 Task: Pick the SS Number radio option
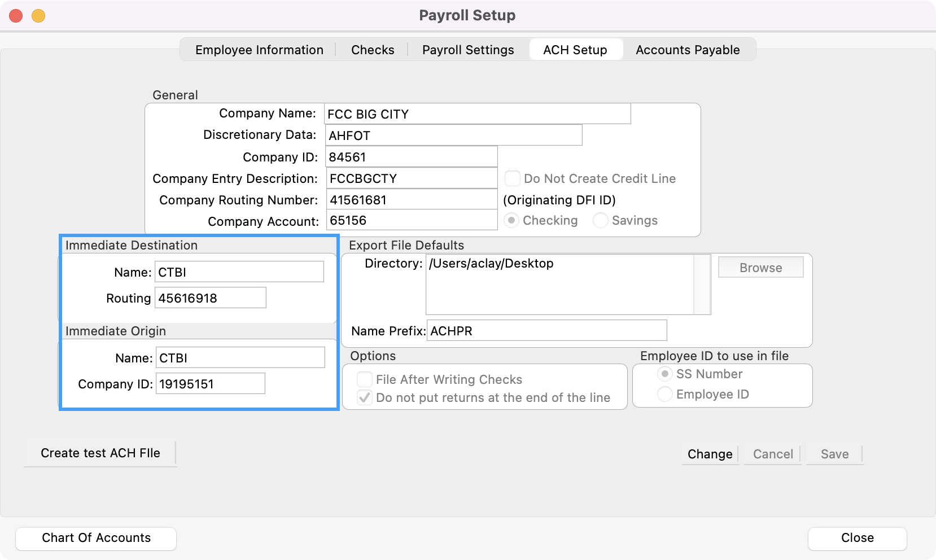[x=665, y=374]
